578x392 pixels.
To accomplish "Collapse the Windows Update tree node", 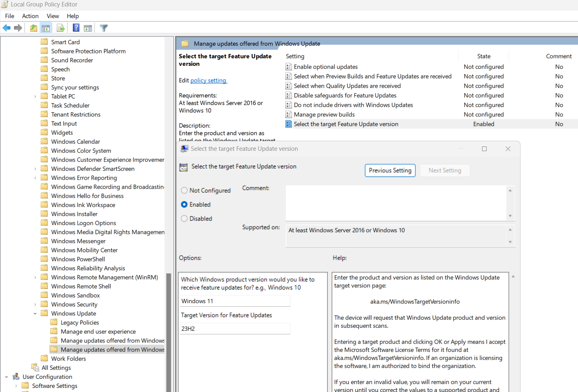I will point(35,314).
